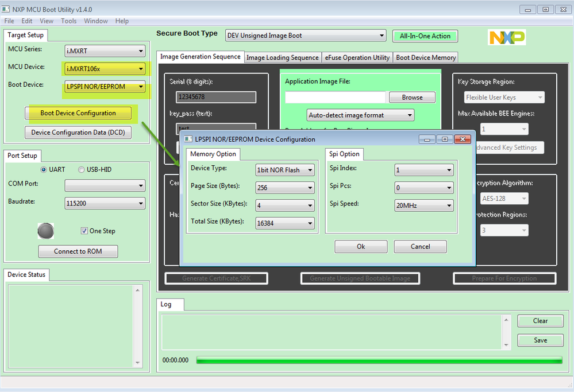Click Device Configuration Data (DCD) button

pyautogui.click(x=78, y=133)
